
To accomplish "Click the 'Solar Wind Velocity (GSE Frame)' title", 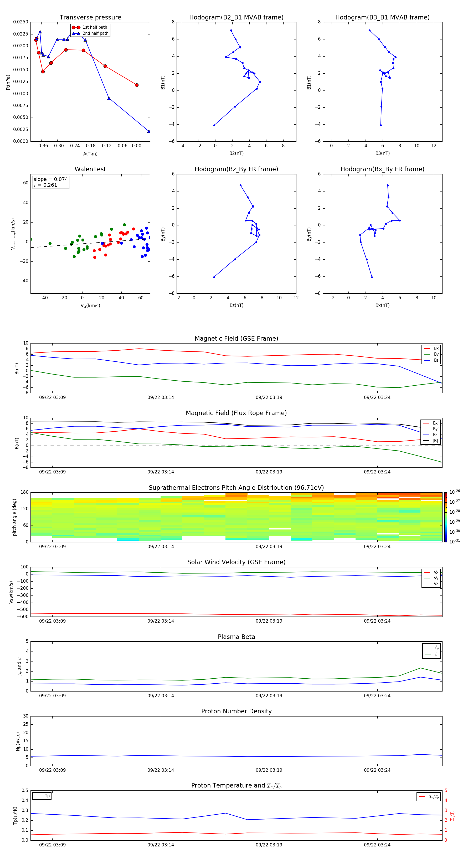I will [x=236, y=562].
